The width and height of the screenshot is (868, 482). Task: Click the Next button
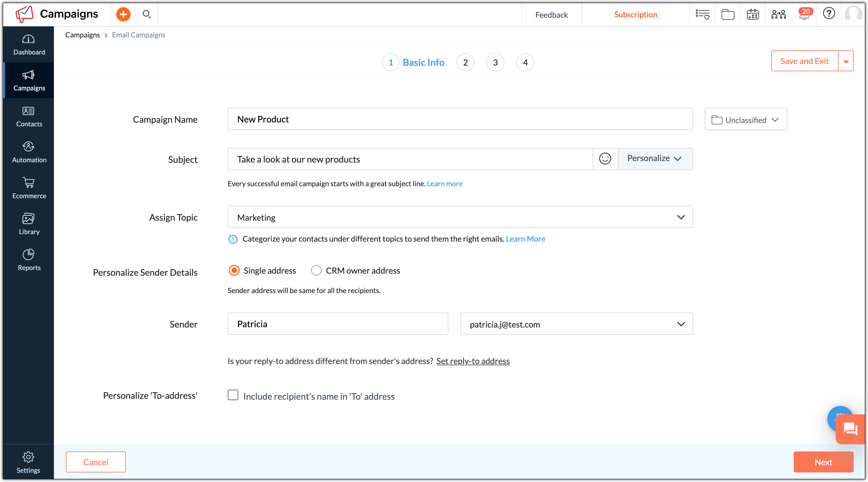tap(823, 462)
